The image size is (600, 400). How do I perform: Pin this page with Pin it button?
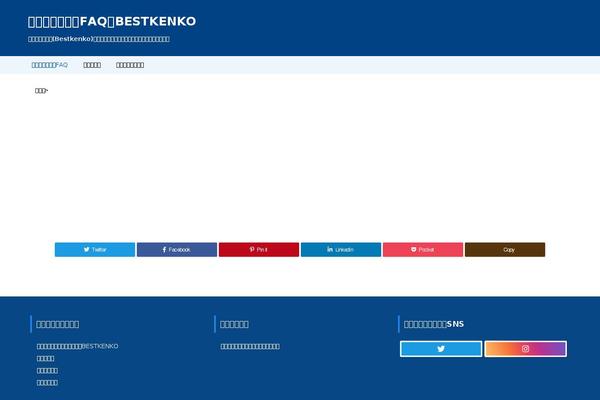259,250
